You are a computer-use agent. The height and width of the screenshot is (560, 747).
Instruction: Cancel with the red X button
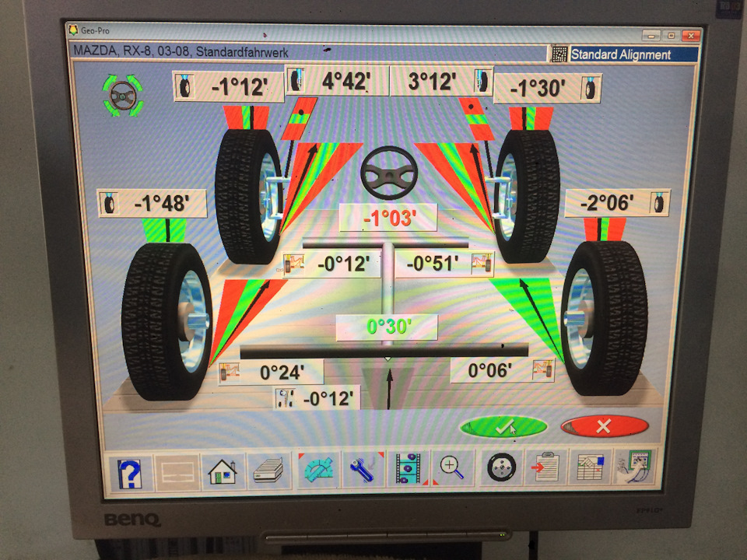coord(604,425)
